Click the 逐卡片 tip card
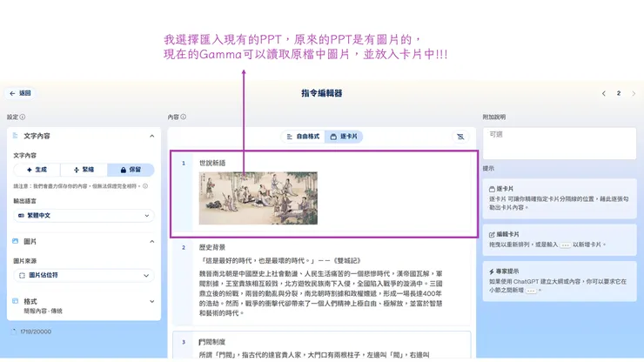 [560, 198]
